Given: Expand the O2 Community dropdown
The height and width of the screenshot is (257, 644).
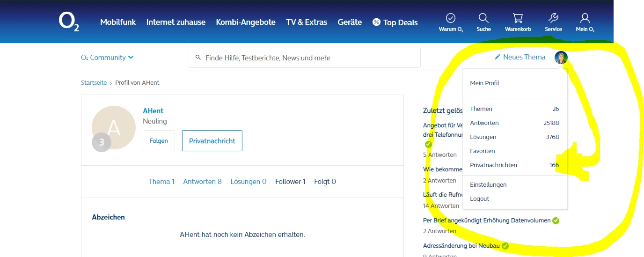Looking at the screenshot, I should (107, 57).
